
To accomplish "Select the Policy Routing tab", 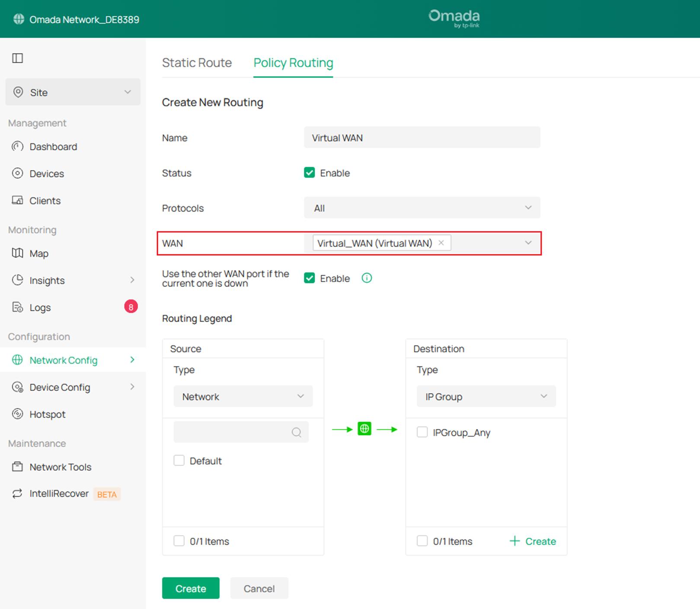I will pos(293,63).
